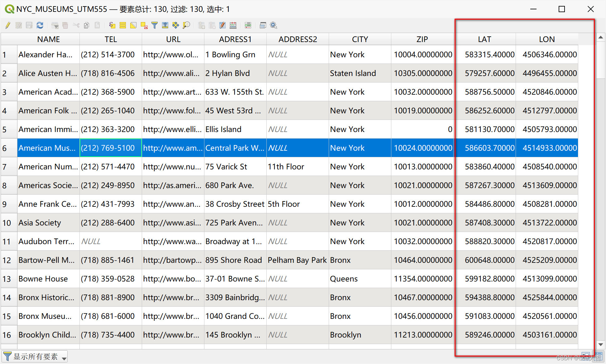Click the URL column header
Image resolution: width=606 pixels, height=364 pixels.
point(173,39)
